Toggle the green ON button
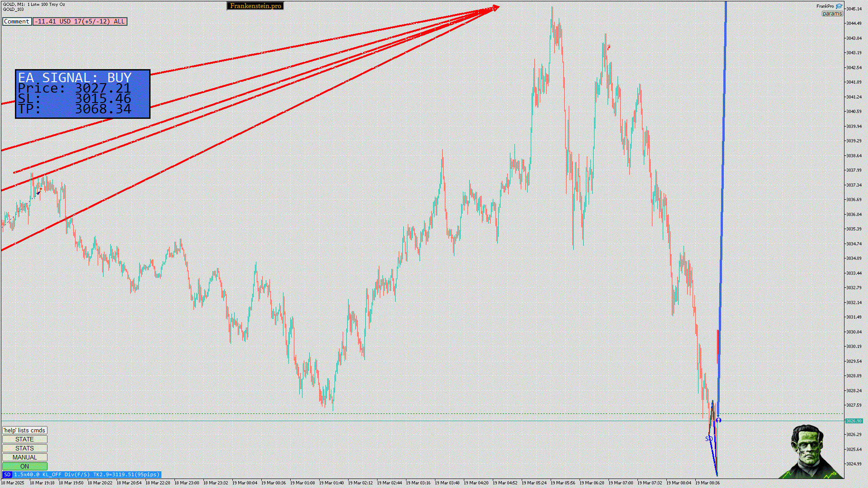This screenshot has width=868, height=488. click(x=24, y=466)
